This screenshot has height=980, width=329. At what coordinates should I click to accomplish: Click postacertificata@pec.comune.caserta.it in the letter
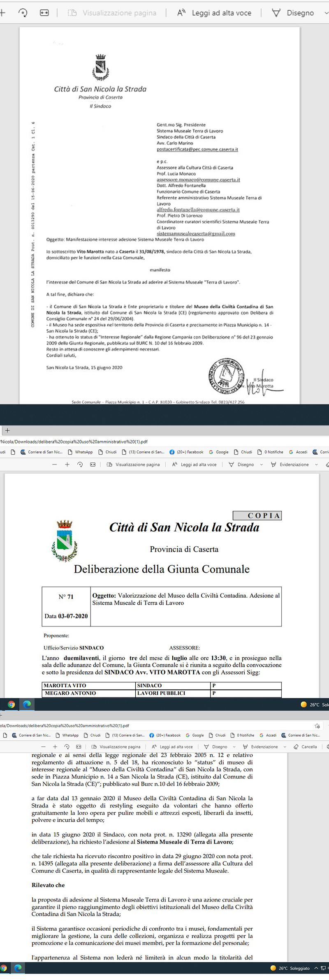pyautogui.click(x=197, y=149)
